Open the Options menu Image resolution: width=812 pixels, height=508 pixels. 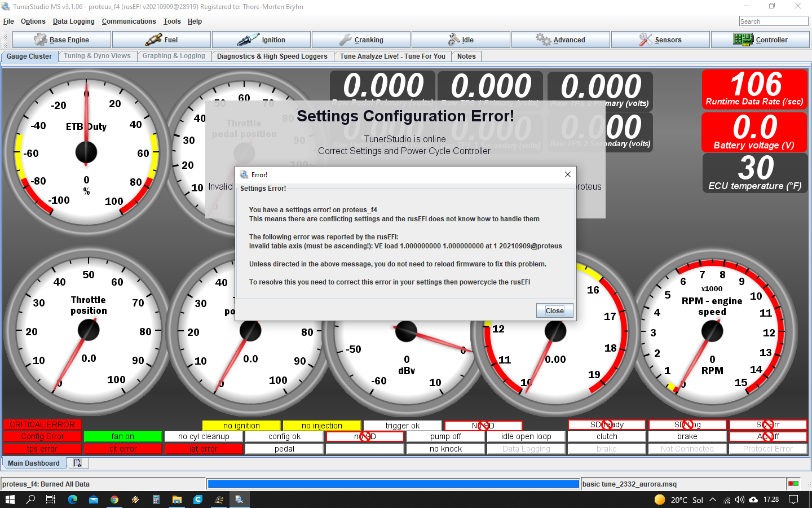(33, 21)
